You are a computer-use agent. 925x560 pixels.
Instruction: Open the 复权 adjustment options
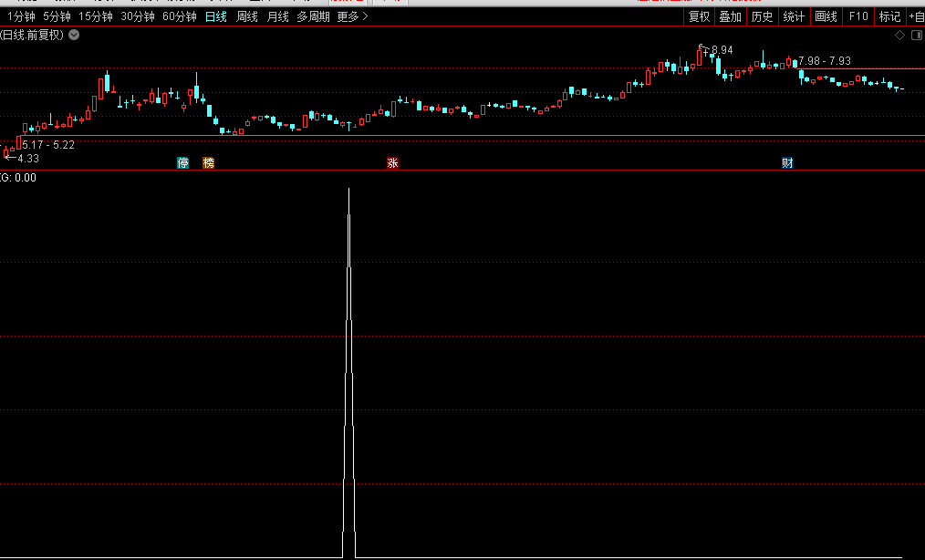point(699,16)
